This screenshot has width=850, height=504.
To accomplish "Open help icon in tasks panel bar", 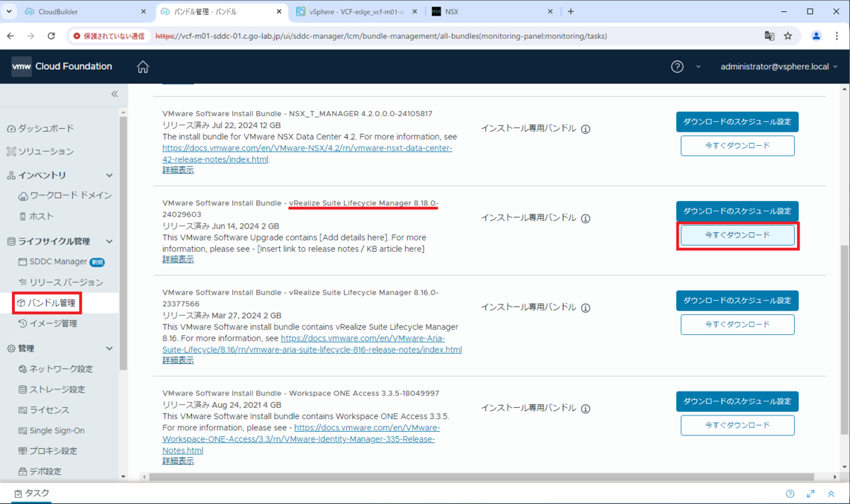I will pyautogui.click(x=790, y=493).
